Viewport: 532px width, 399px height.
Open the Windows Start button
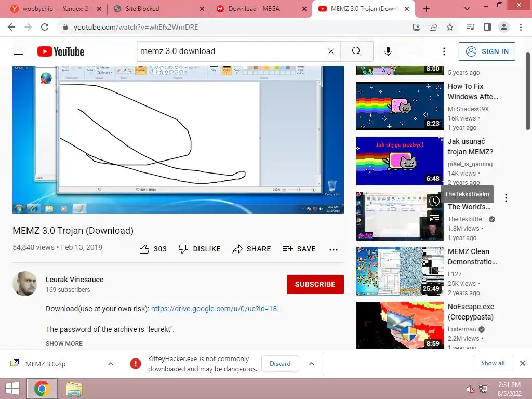(12, 389)
